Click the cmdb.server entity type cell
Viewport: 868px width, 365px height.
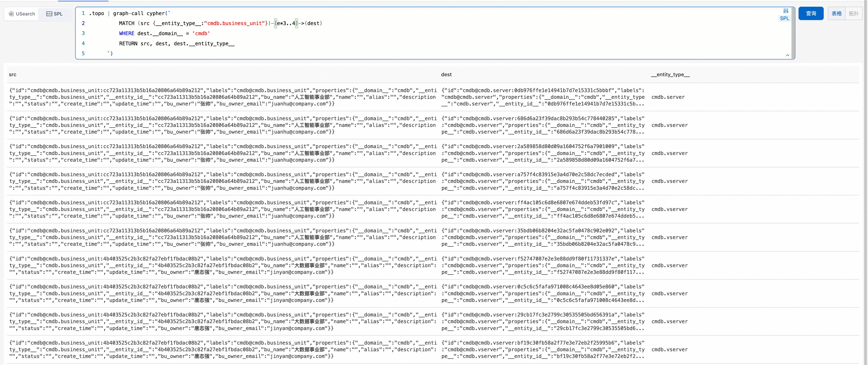[668, 97]
